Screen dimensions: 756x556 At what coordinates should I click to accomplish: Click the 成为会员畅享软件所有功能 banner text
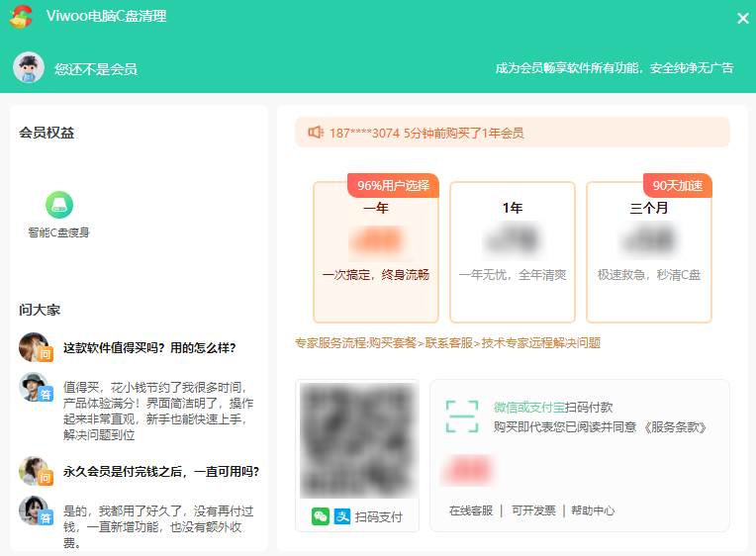[614, 68]
